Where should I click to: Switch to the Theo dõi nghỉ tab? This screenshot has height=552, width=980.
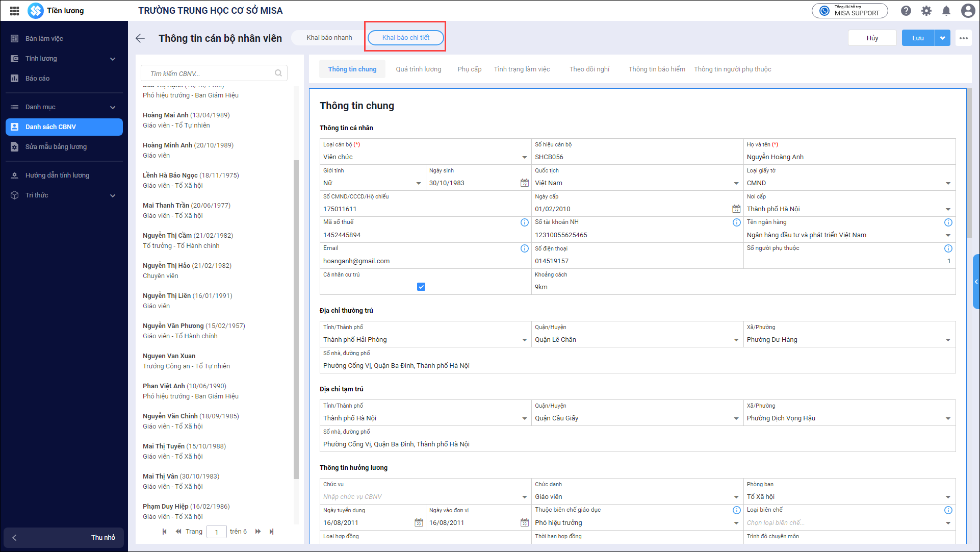589,69
